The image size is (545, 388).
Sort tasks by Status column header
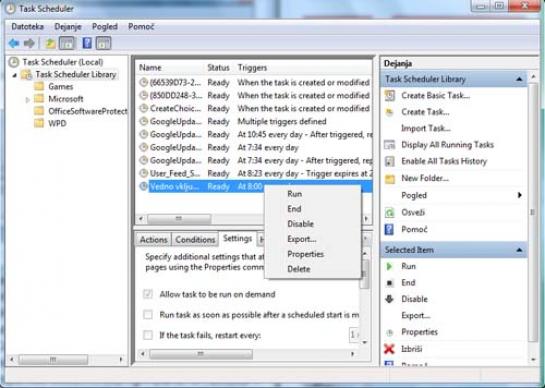click(218, 68)
